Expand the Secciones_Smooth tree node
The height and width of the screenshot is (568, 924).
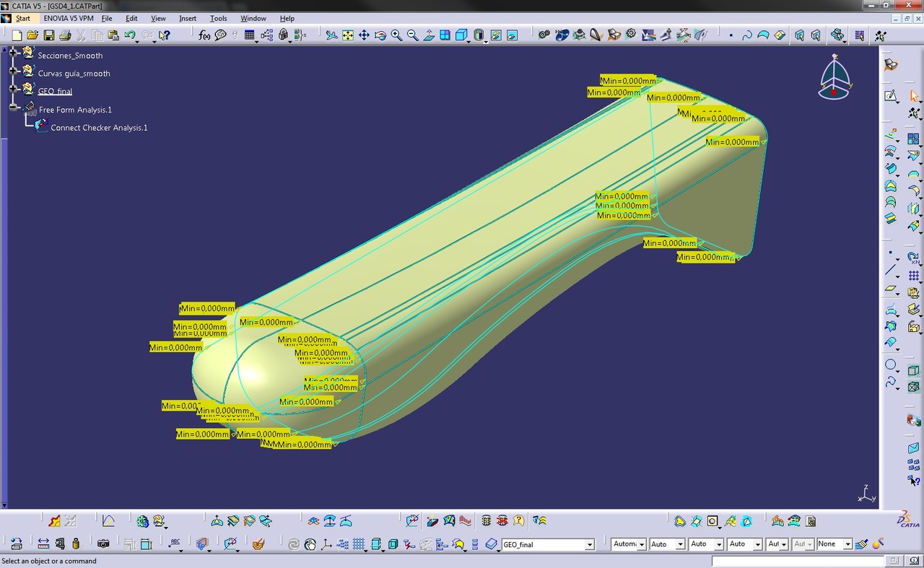coord(13,52)
